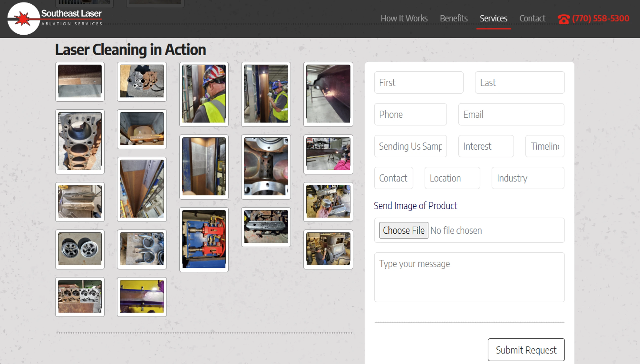640x364 pixels.
Task: Open the cylinder head with valves thumbnail
Action: pos(80,297)
